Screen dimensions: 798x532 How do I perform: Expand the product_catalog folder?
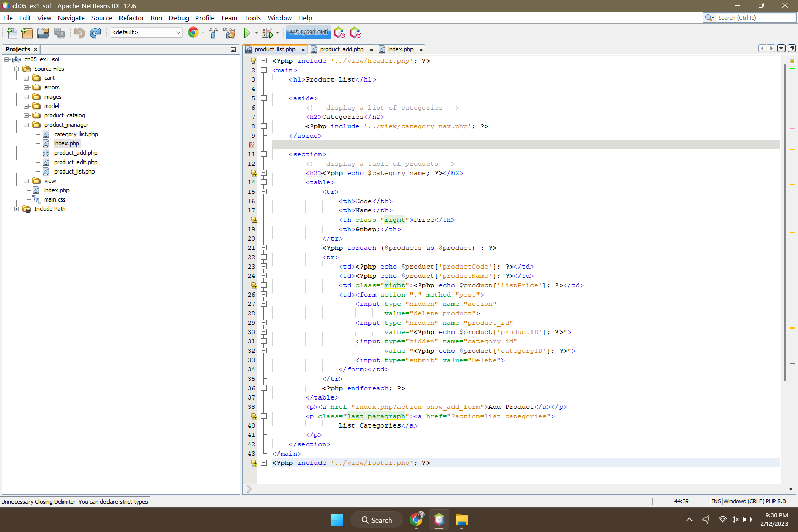pyautogui.click(x=26, y=115)
